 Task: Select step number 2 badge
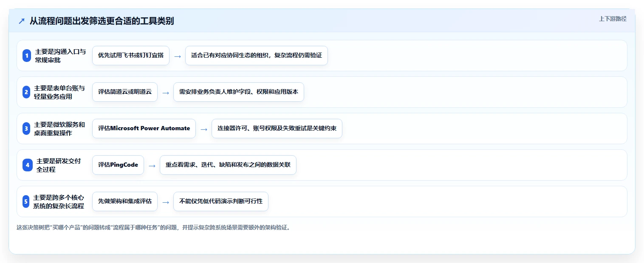(x=26, y=92)
